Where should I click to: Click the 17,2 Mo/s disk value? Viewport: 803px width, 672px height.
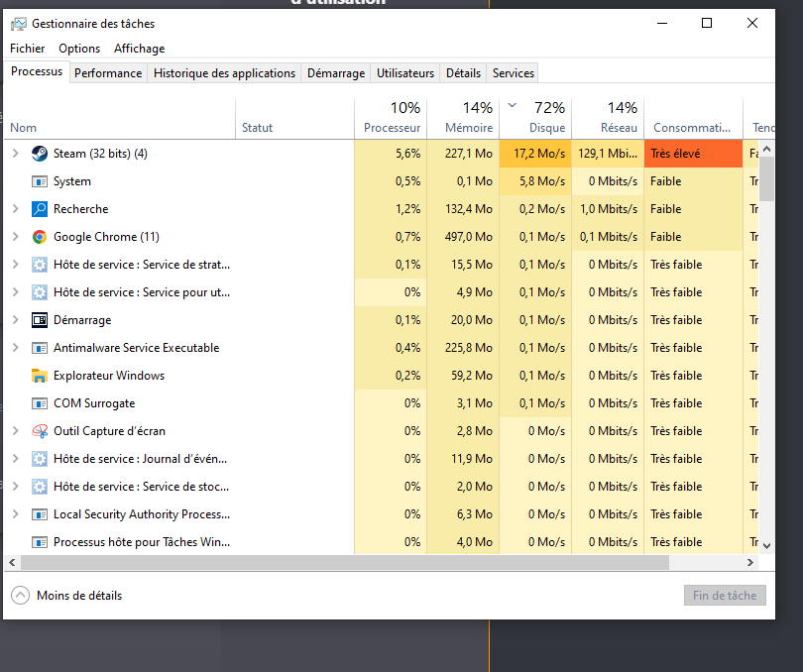(538, 154)
